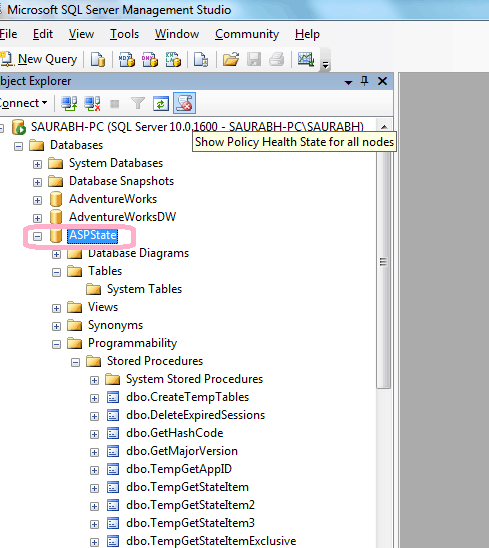The image size is (489, 548).
Task: Click the New Query button
Action: coord(38,59)
